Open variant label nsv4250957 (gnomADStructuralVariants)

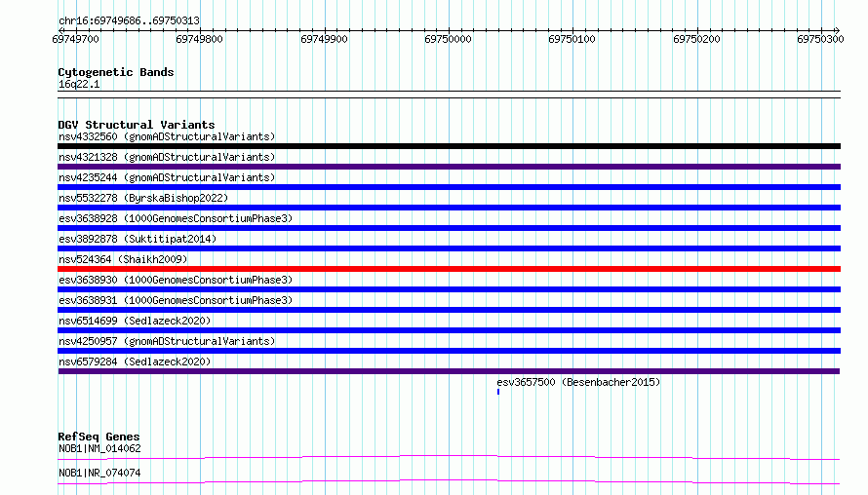(x=167, y=341)
